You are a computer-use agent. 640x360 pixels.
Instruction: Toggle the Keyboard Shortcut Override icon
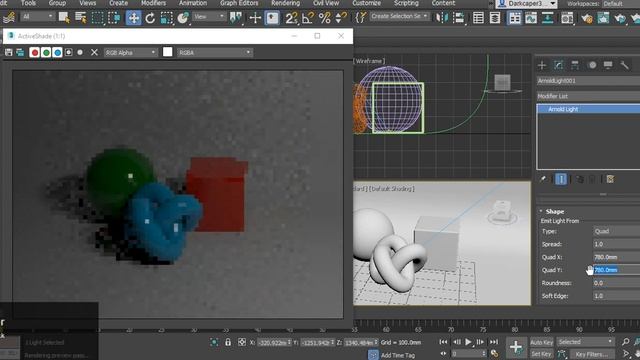tap(272, 18)
